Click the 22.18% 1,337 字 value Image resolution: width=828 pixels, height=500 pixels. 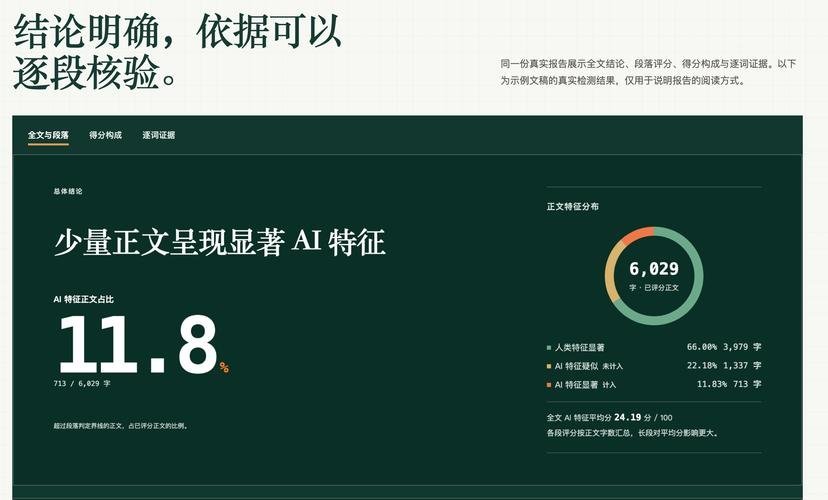pyautogui.click(x=724, y=365)
